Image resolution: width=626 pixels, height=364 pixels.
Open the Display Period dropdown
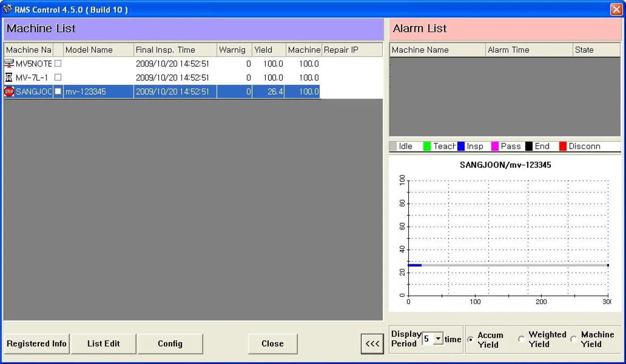(438, 339)
